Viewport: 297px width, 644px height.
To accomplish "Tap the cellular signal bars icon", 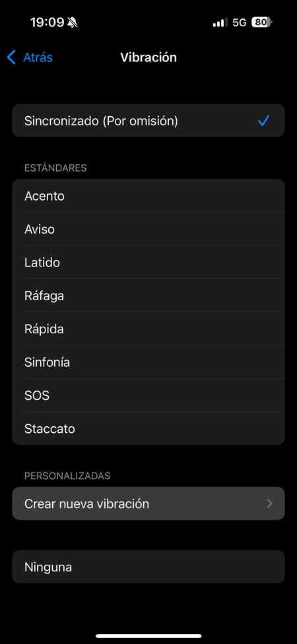I will pyautogui.click(x=220, y=22).
